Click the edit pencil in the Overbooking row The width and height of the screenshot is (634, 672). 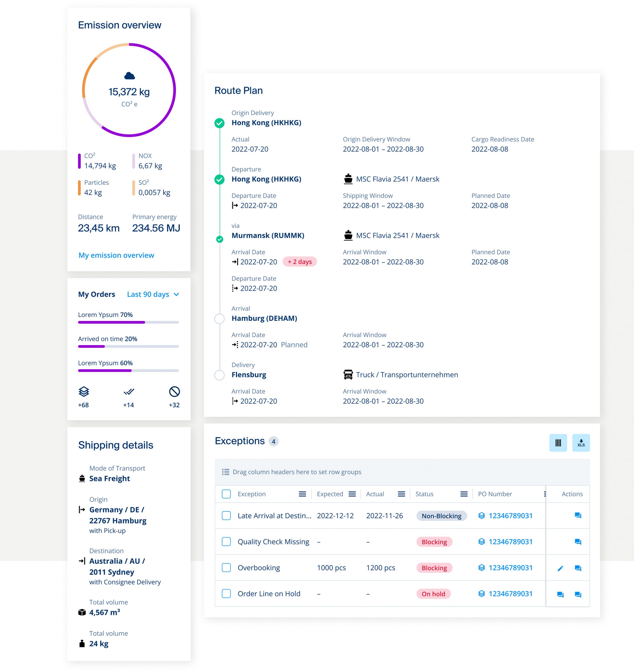click(560, 568)
